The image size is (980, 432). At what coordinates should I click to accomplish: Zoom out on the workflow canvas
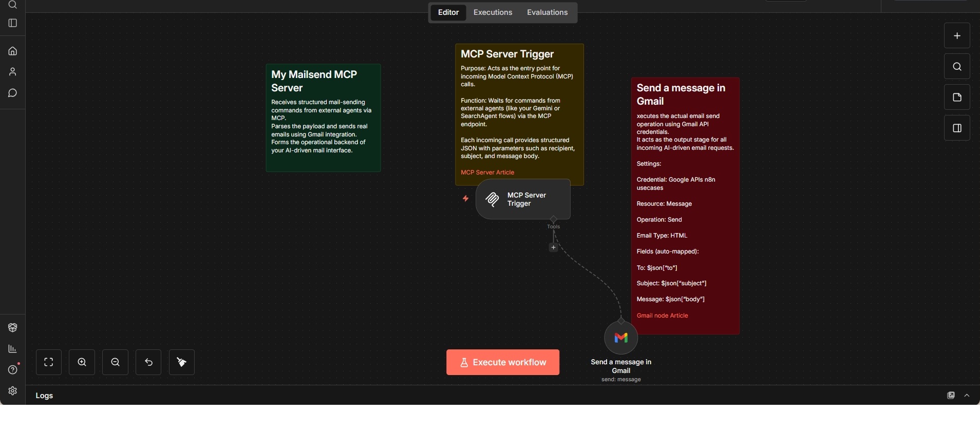(115, 362)
